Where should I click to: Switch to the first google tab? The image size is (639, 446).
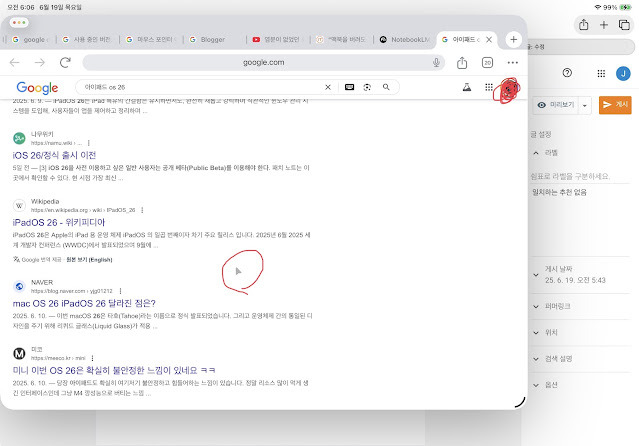[30, 40]
